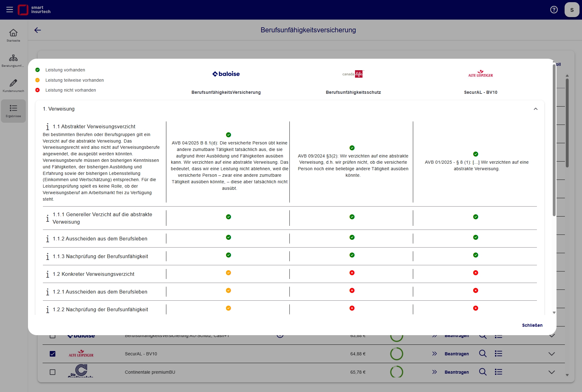Click the legend entry Leistung teilweise vorhanden
Screen dimensions: 582x392
(75, 80)
